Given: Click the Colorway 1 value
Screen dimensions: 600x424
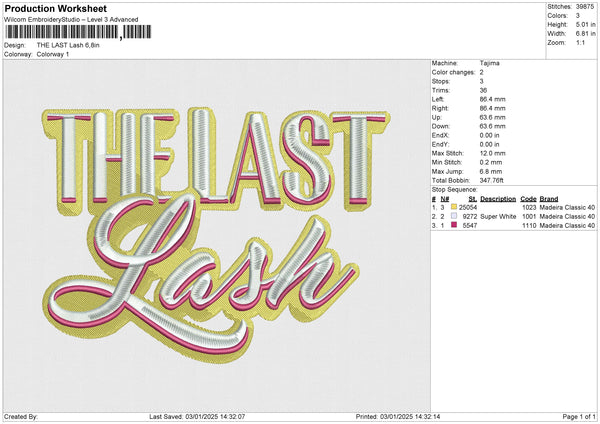Looking at the screenshot, I should click(x=53, y=54).
